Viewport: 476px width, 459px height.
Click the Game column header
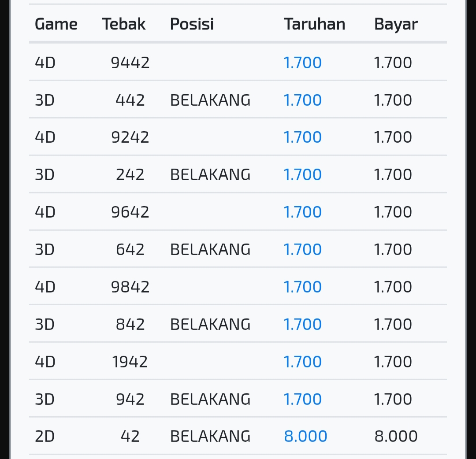tap(56, 24)
